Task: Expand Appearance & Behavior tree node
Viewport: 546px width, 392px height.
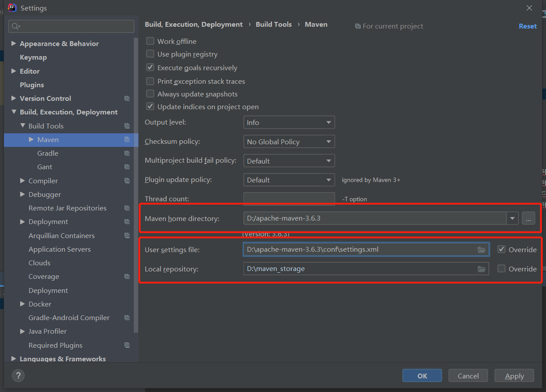Action: [14, 43]
